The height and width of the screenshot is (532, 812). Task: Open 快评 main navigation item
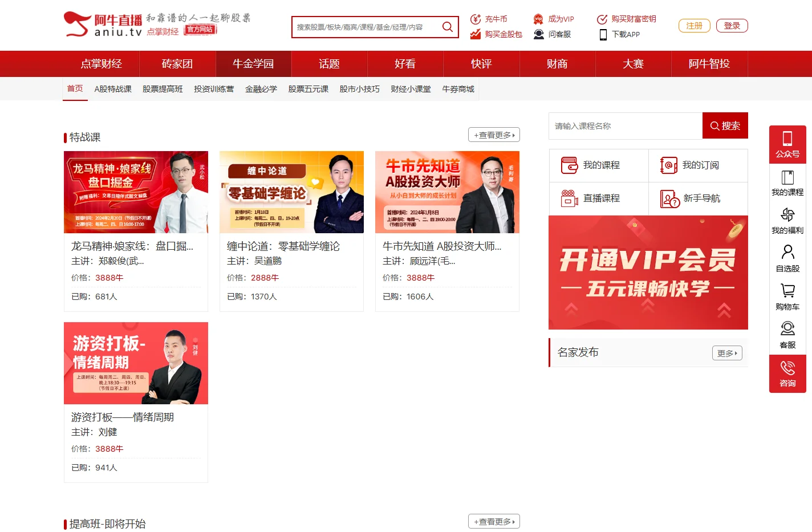tap(481, 64)
